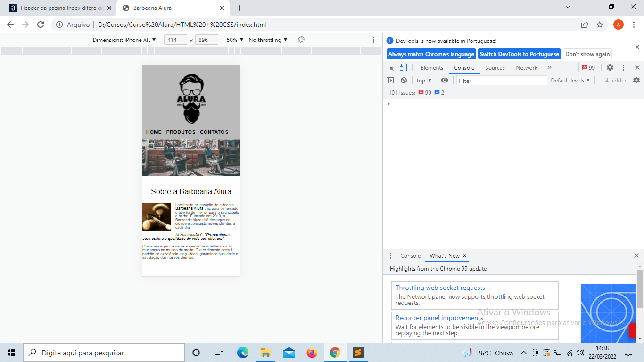Screen dimensions: 644x362
Task: Click HOME in the page navigation
Action: tap(154, 132)
